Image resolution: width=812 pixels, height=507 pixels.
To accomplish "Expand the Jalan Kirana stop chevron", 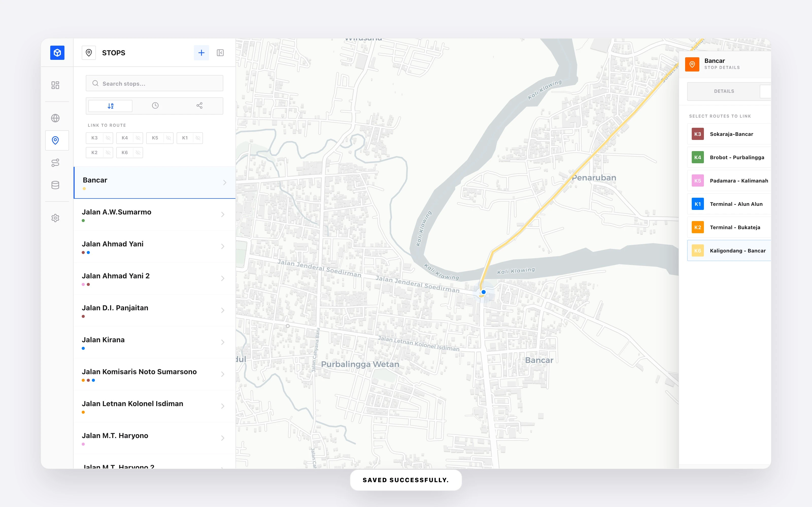I will tap(223, 342).
